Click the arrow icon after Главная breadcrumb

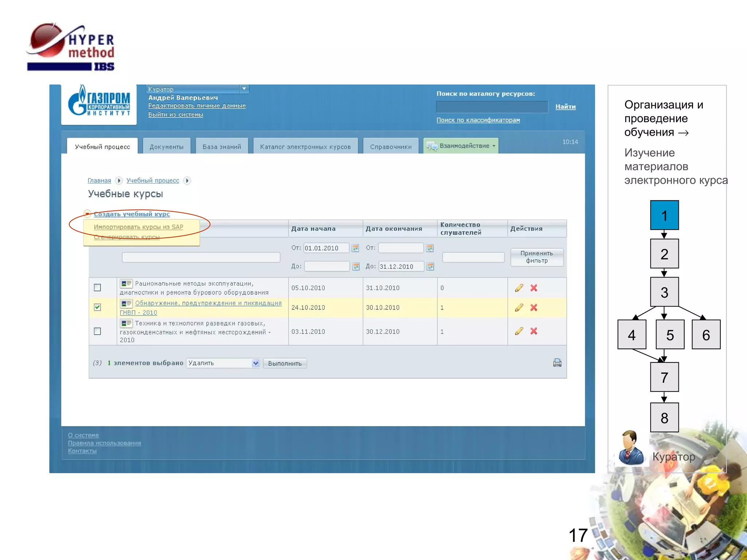pos(119,180)
